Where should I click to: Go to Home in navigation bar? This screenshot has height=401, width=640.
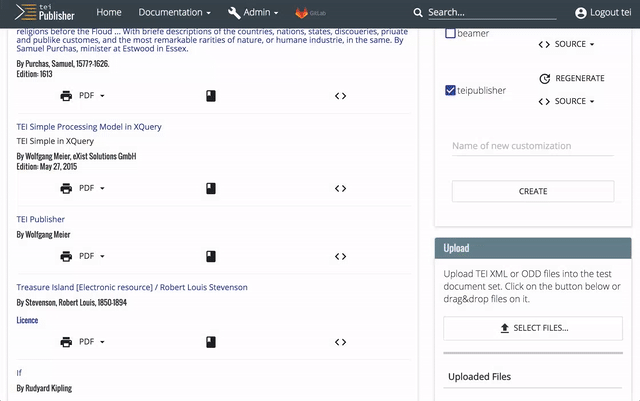[x=109, y=13]
